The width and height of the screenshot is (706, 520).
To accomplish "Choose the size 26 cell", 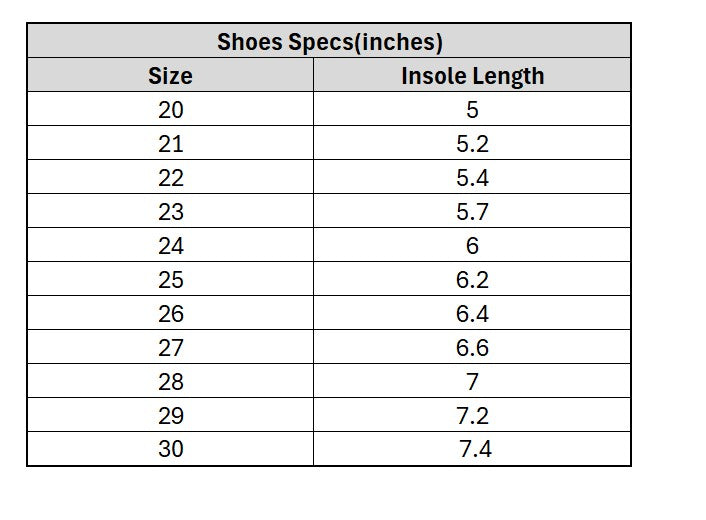I will click(170, 314).
